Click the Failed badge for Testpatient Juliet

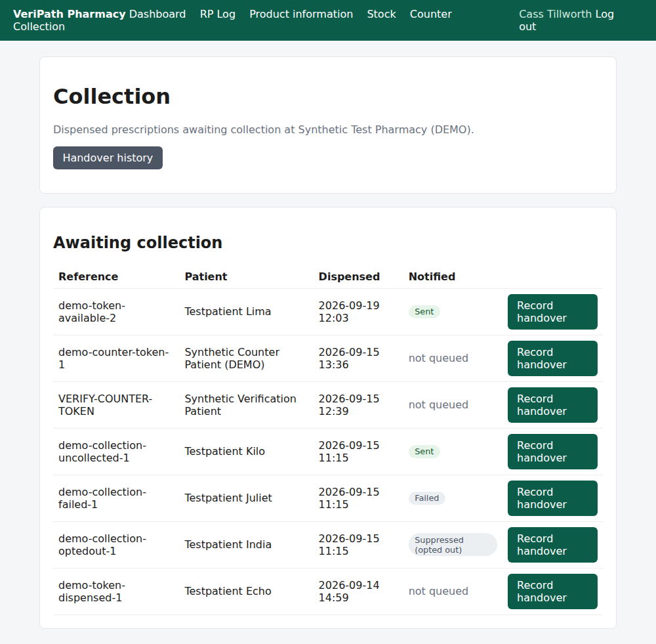[426, 498]
